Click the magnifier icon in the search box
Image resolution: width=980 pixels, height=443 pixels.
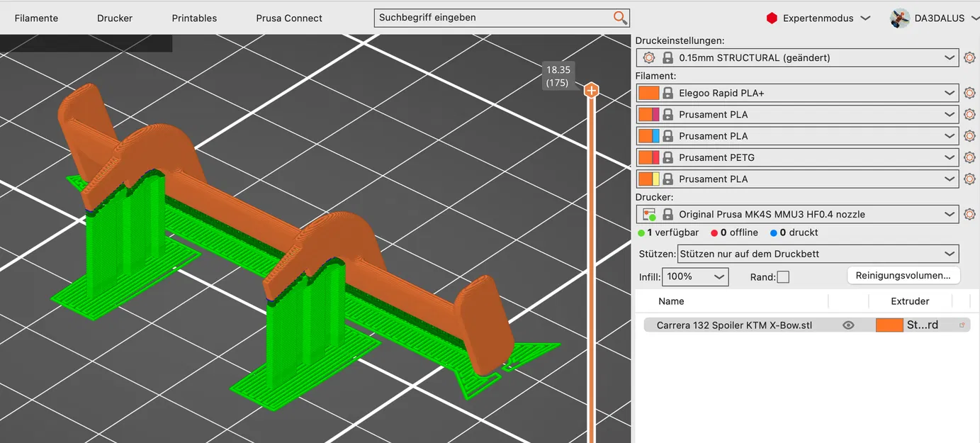[x=620, y=18]
